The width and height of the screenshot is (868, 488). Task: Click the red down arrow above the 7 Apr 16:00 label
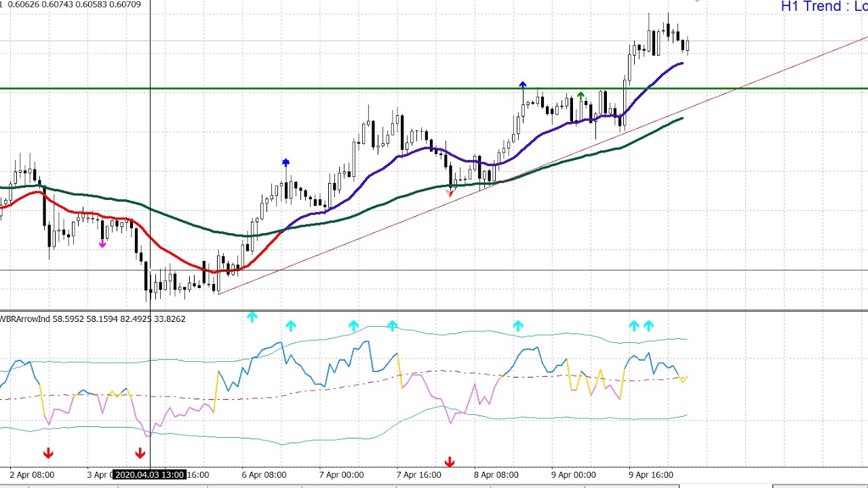[449, 462]
